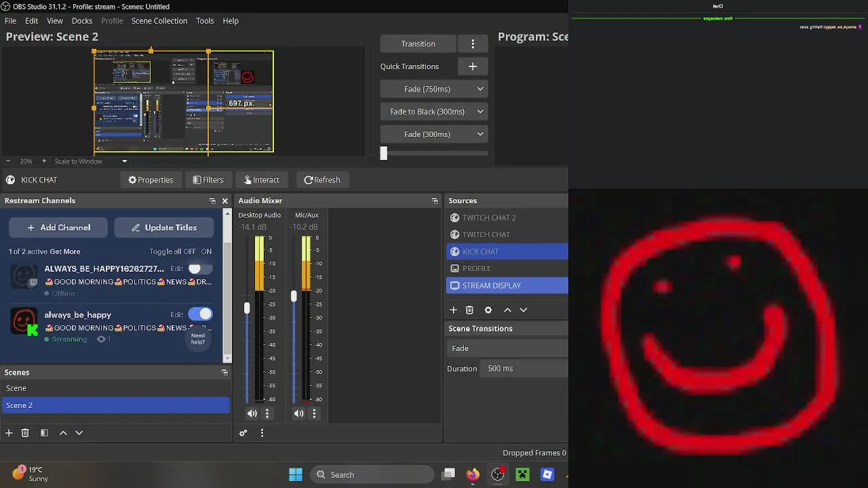Open the Windows Start menu
This screenshot has width=868, height=488.
coord(296,474)
